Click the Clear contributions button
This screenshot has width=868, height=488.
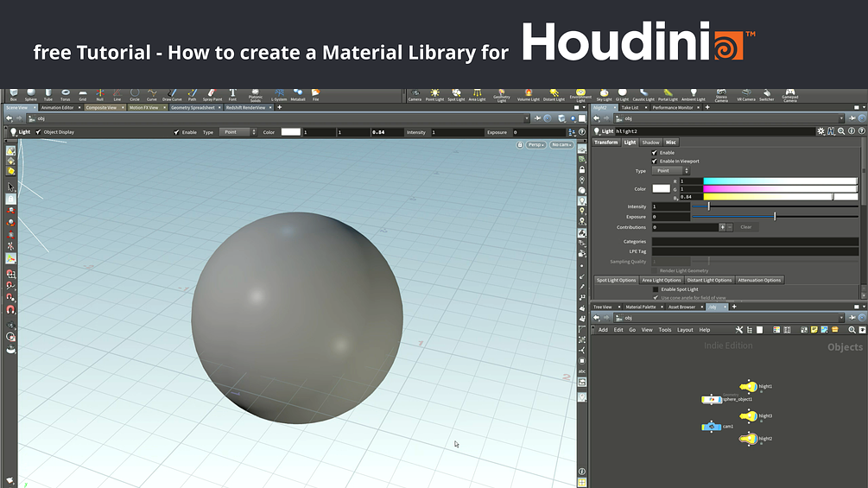click(746, 227)
